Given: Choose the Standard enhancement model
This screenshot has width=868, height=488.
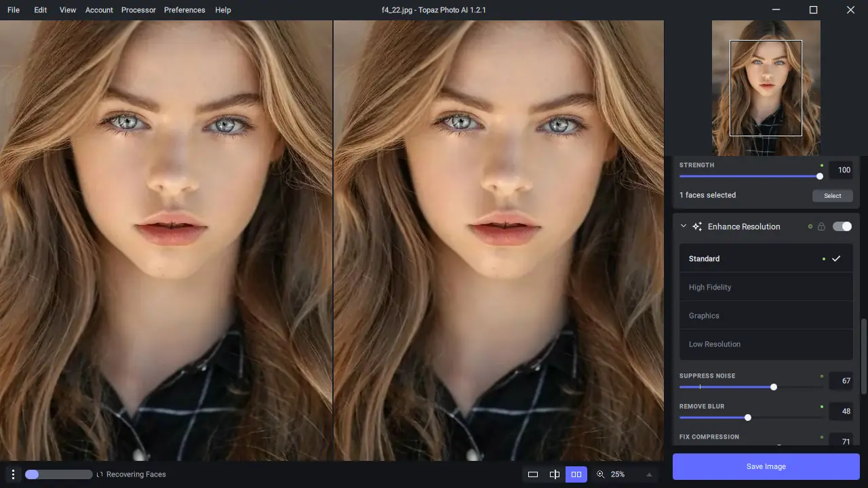Looking at the screenshot, I should click(x=766, y=258).
